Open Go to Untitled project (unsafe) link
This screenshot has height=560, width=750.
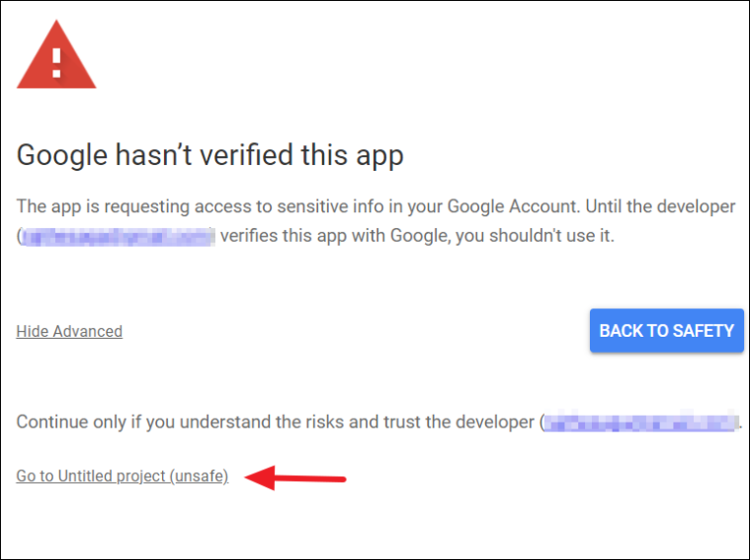(x=123, y=476)
